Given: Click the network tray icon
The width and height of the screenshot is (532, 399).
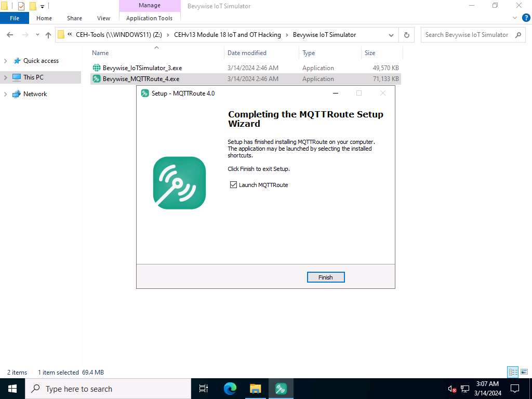Looking at the screenshot, I should pos(465,389).
